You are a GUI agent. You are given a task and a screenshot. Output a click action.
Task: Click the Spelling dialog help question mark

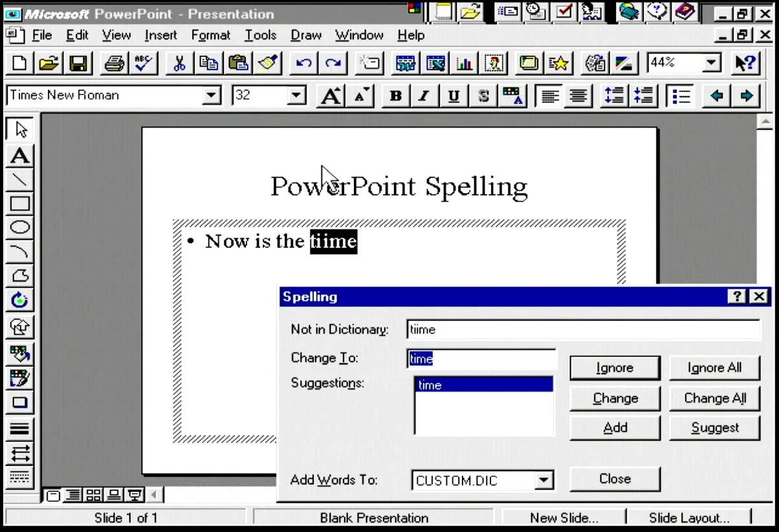[737, 296]
